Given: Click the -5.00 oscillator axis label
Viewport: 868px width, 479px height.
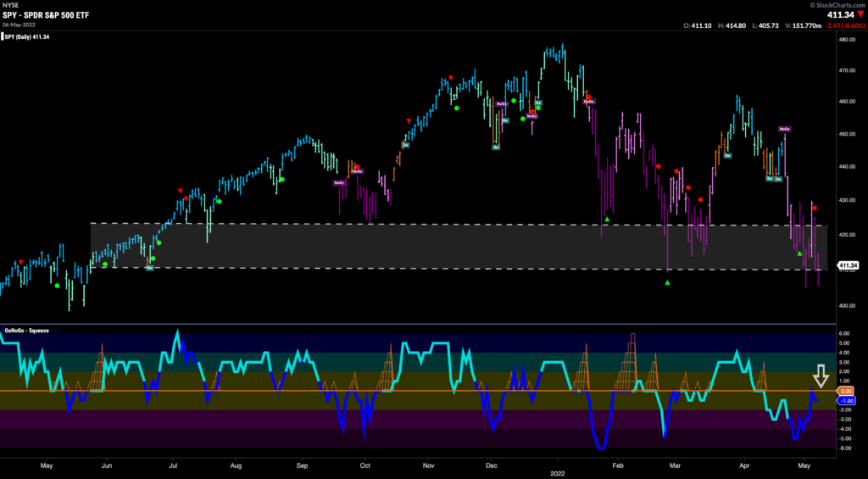Looking at the screenshot, I should (x=845, y=438).
